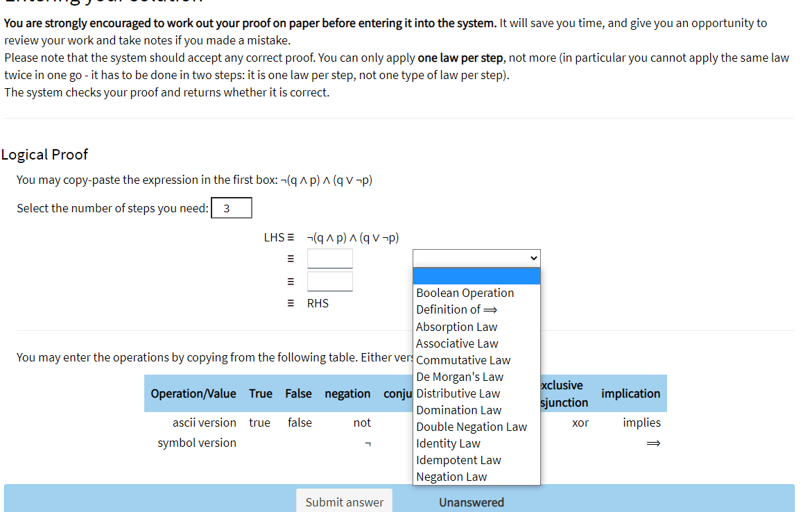Pick Associative Law from the list
812x512 pixels.
tap(476, 343)
